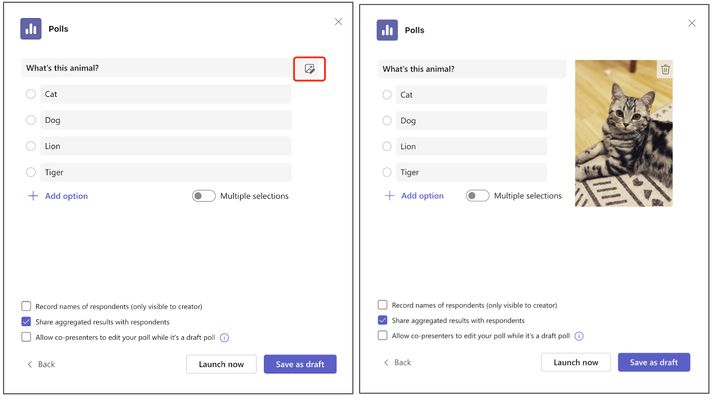The height and width of the screenshot is (400, 717).
Task: Click the Polls app icon in right dialog
Action: [387, 30]
